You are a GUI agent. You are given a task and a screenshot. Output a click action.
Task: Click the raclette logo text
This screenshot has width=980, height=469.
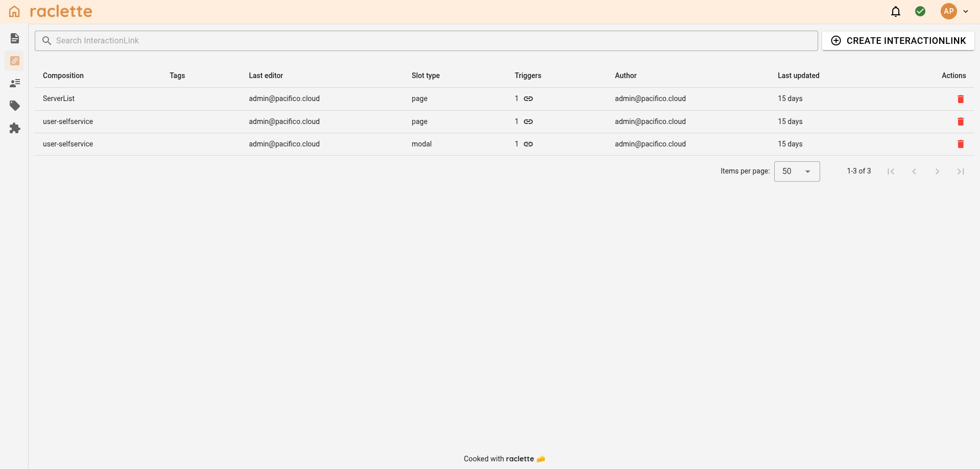pos(61,11)
